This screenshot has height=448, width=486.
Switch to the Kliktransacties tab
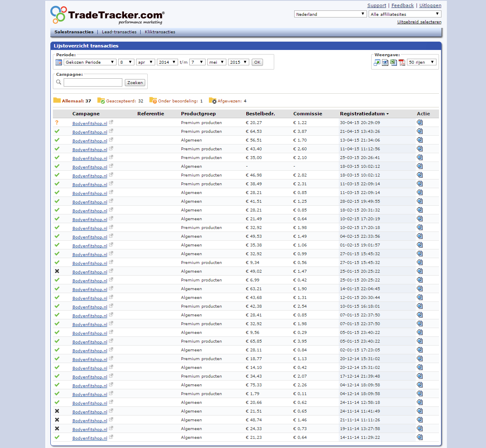coord(160,32)
